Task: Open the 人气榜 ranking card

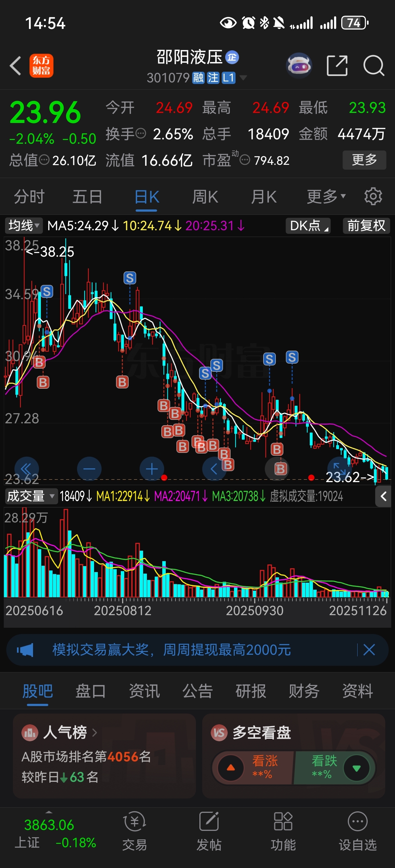Action: click(x=104, y=755)
